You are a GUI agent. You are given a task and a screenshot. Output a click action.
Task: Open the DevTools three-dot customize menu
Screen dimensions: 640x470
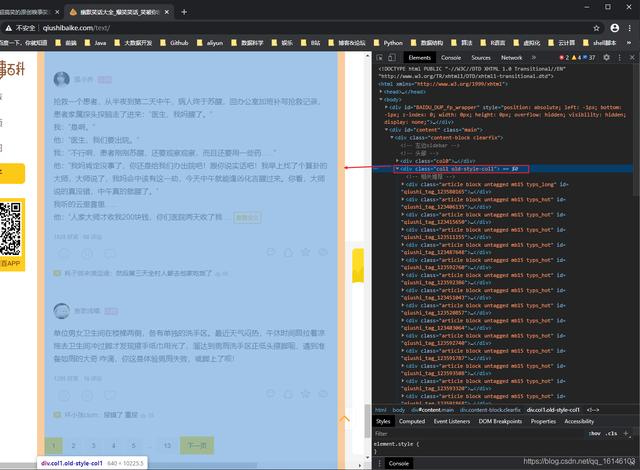tap(620, 58)
